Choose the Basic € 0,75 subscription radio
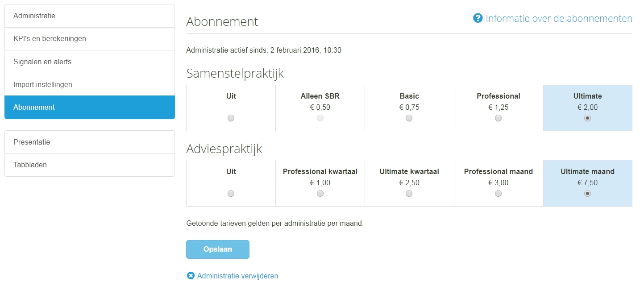 (x=409, y=118)
